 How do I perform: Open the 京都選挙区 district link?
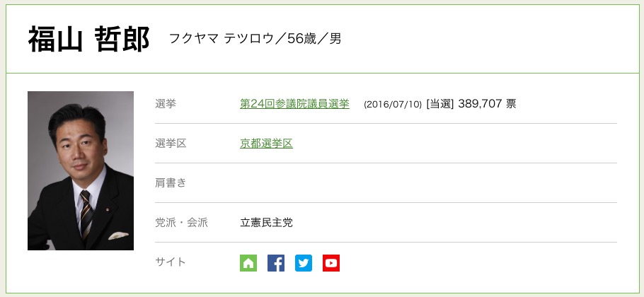266,144
